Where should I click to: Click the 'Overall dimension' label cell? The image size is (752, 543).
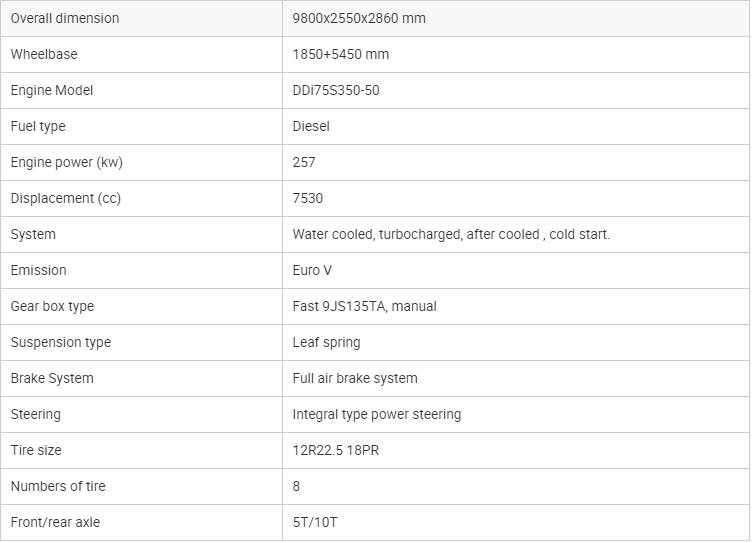pos(64,18)
